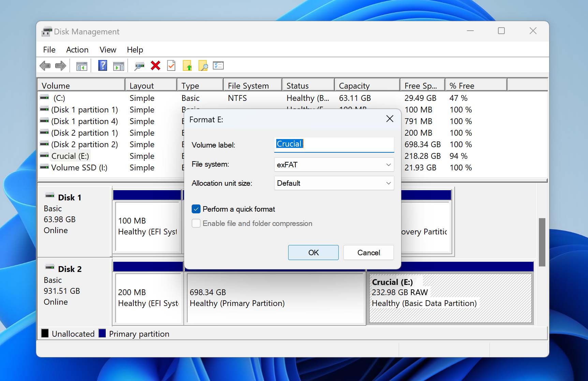Click the Back arrow toolbar icon

pyautogui.click(x=45, y=65)
